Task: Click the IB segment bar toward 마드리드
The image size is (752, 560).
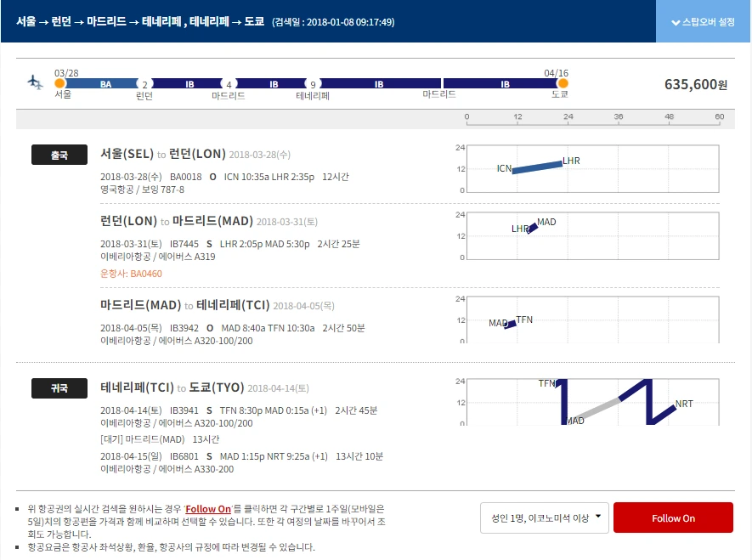Action: (x=187, y=84)
